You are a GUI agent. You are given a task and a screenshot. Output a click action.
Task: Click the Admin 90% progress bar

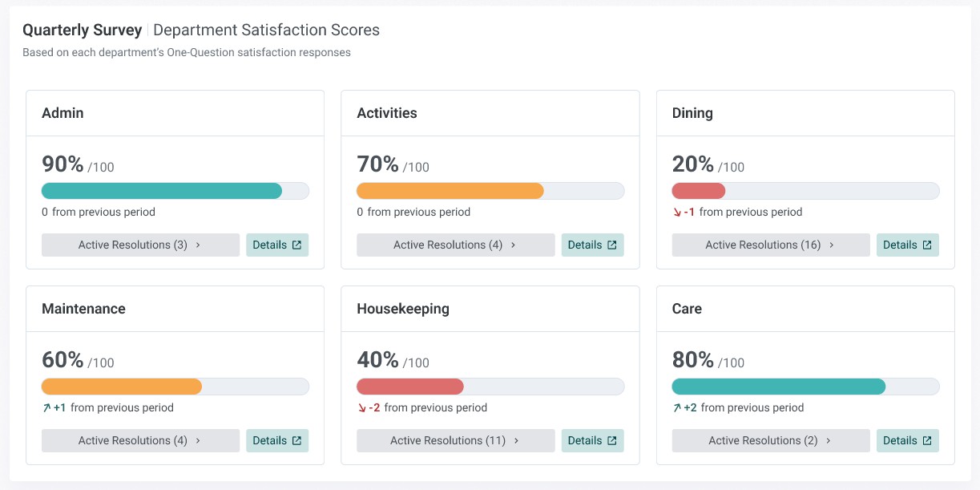click(x=175, y=191)
